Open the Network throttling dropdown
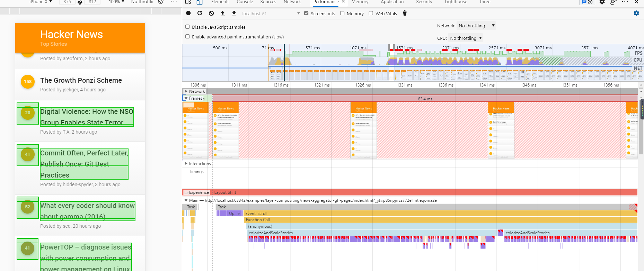 click(476, 26)
